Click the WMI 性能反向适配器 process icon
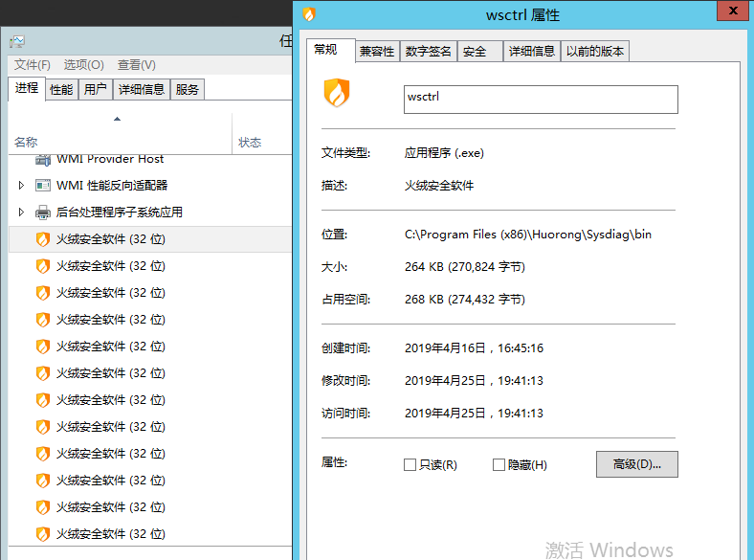This screenshot has height=560, width=754. pos(43,186)
